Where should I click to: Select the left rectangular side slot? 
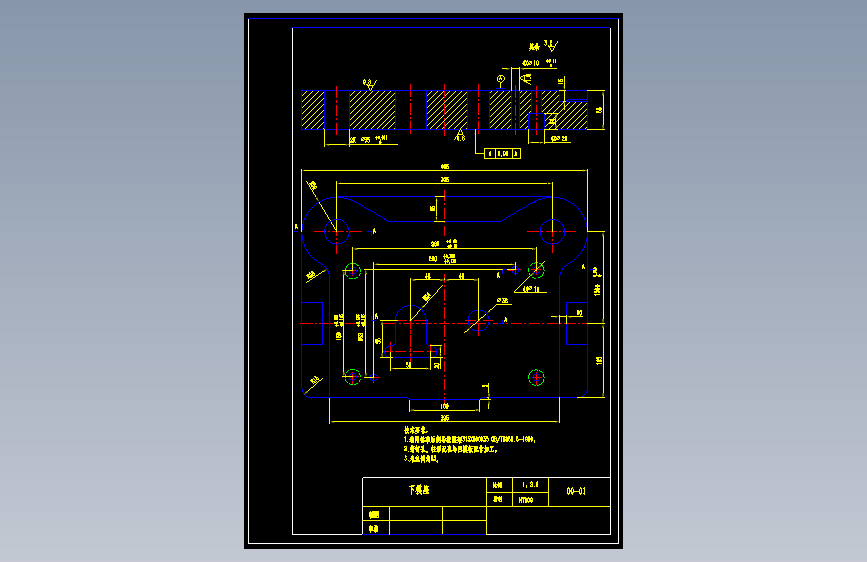click(312, 324)
